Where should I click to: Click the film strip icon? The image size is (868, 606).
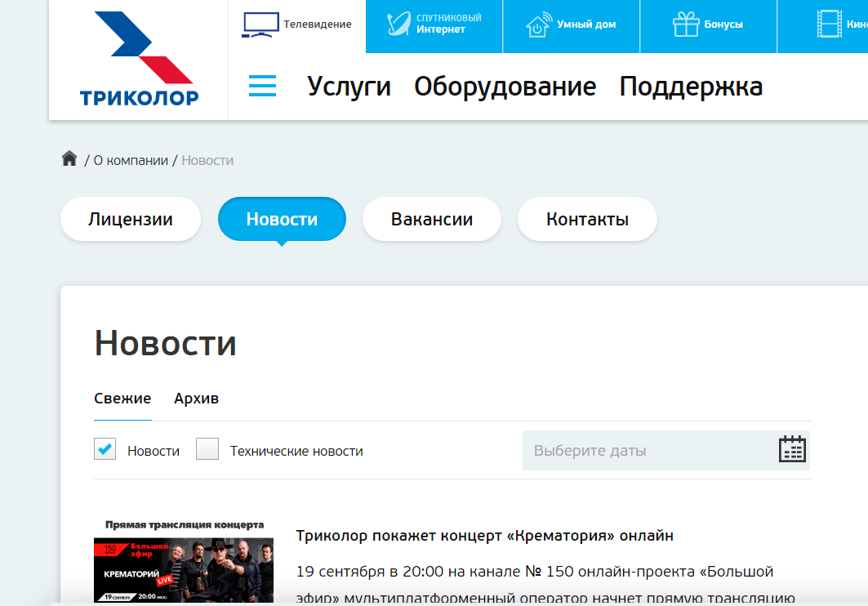pos(830,25)
